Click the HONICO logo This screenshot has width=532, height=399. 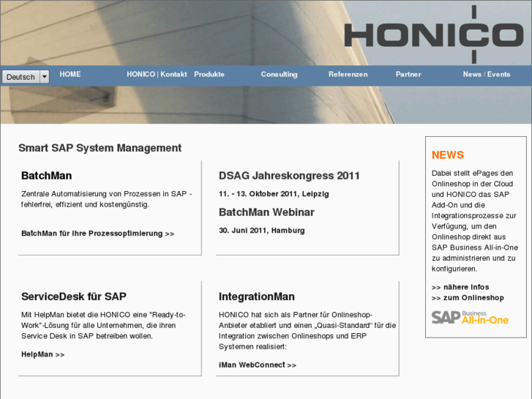[x=432, y=34]
